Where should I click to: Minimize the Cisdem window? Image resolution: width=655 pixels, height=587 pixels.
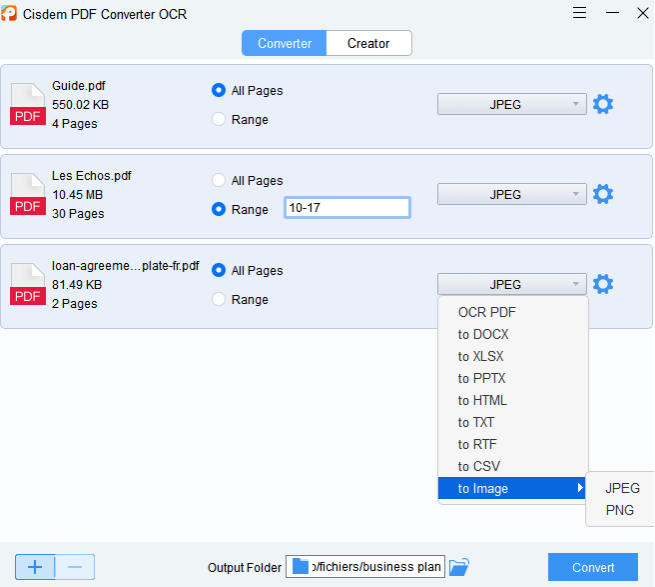tap(612, 13)
